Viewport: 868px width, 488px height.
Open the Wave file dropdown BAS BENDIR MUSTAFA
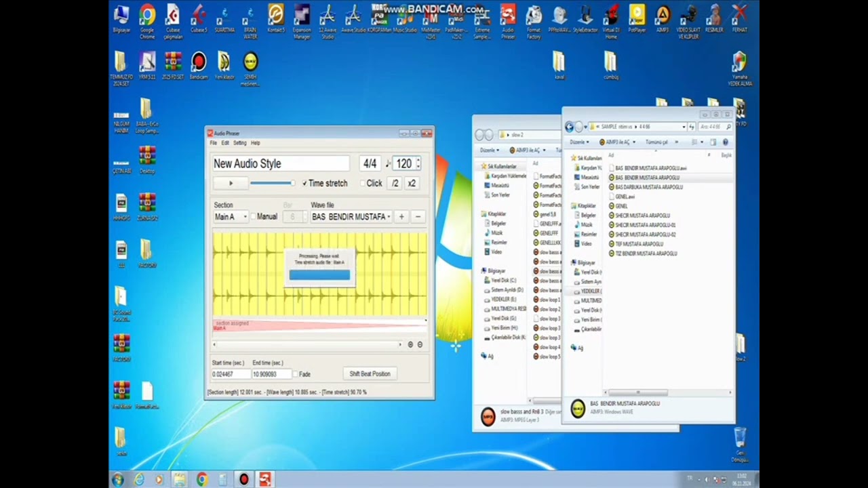click(x=351, y=217)
